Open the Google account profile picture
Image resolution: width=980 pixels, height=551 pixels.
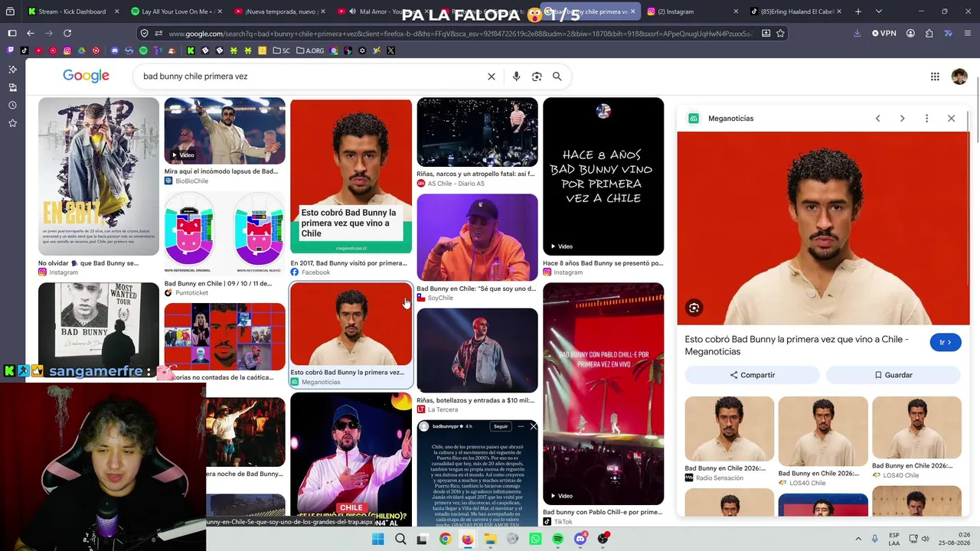(x=959, y=77)
